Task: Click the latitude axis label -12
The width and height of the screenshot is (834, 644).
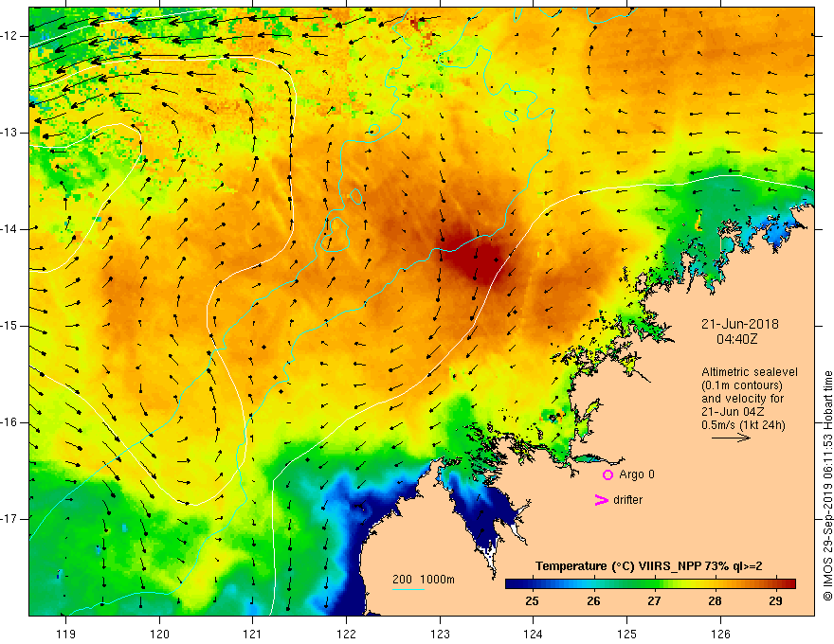Action: point(9,36)
